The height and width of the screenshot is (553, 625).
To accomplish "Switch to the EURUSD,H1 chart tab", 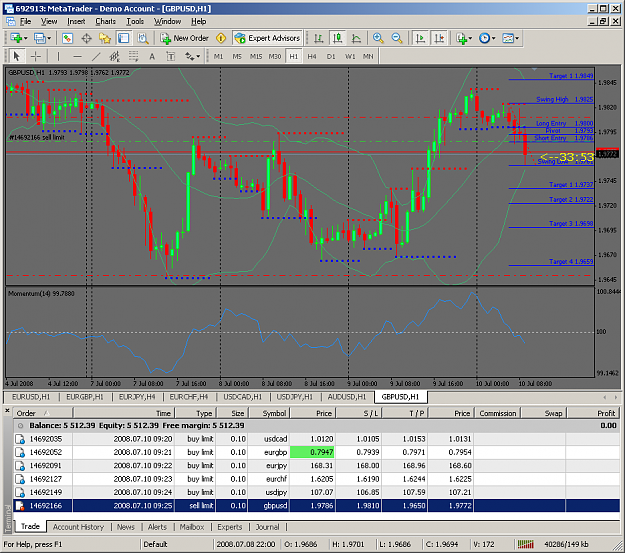I will pos(31,397).
